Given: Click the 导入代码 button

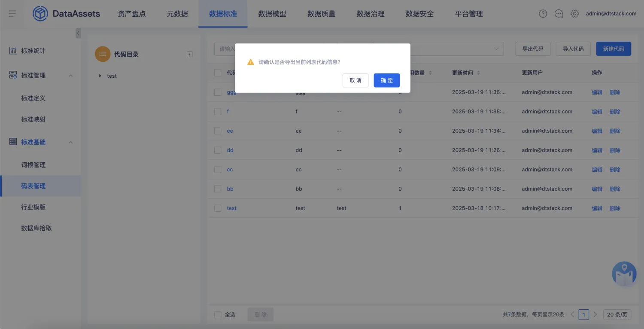Looking at the screenshot, I should 573,49.
